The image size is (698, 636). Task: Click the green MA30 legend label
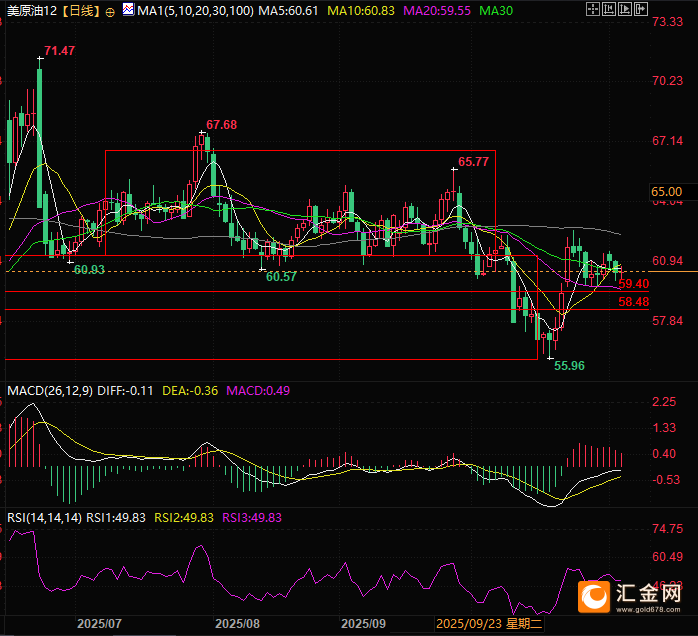click(x=495, y=11)
